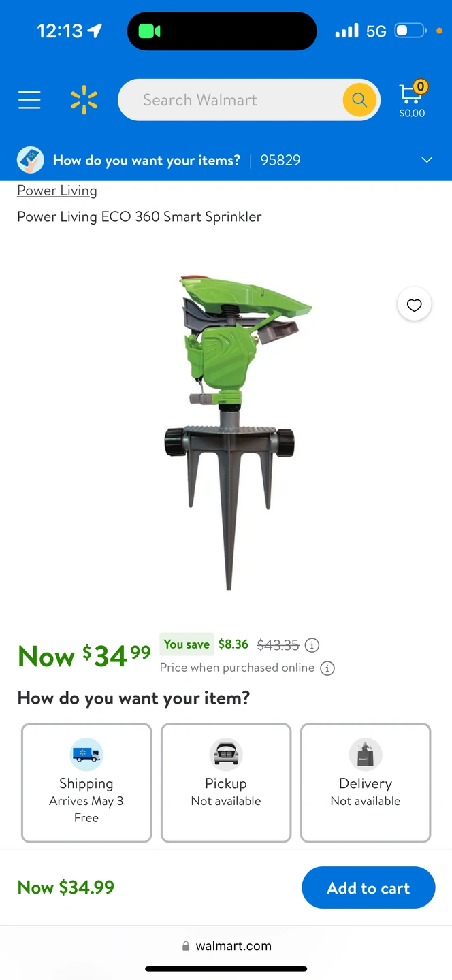Image resolution: width=452 pixels, height=980 pixels.
Task: Tap info icon beside $43.35 price
Action: tap(312, 645)
